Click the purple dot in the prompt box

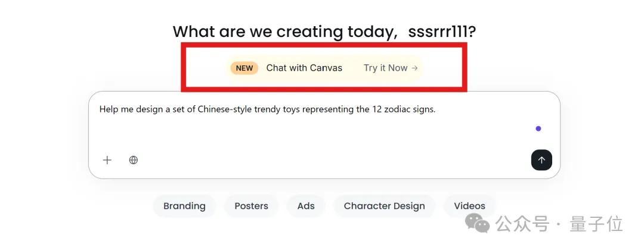538,129
